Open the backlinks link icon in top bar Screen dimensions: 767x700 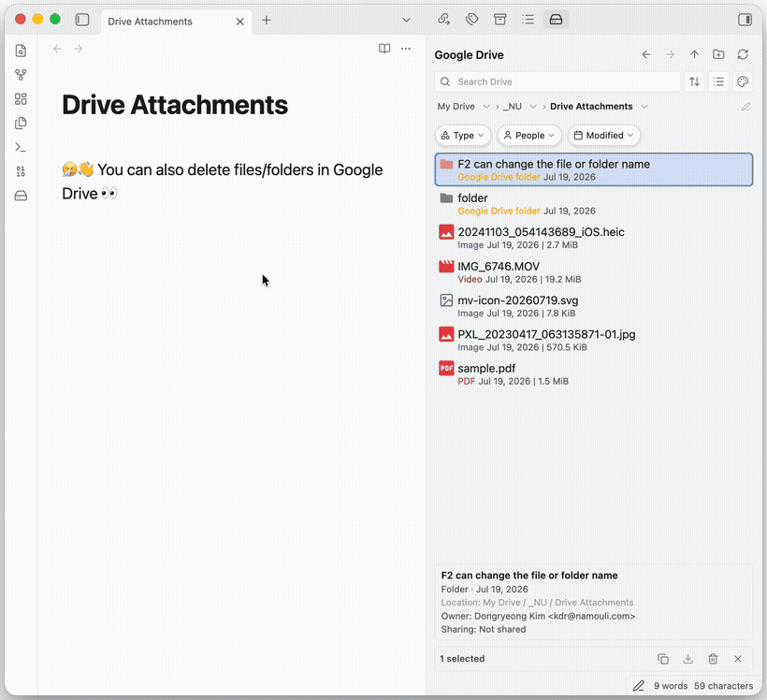(443, 20)
